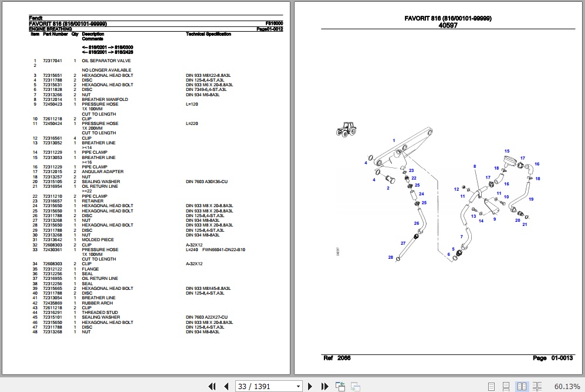The image size is (585, 392).
Task: Click part number 72317041 in the list
Action: 53,60
